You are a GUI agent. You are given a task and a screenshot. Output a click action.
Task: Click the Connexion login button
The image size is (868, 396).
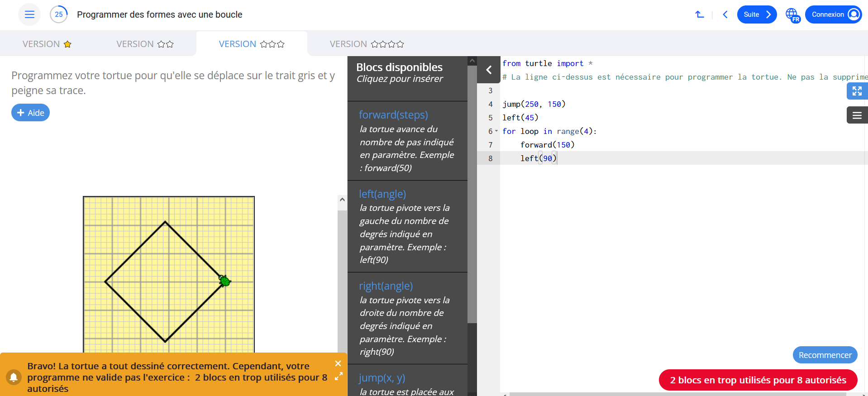click(833, 14)
